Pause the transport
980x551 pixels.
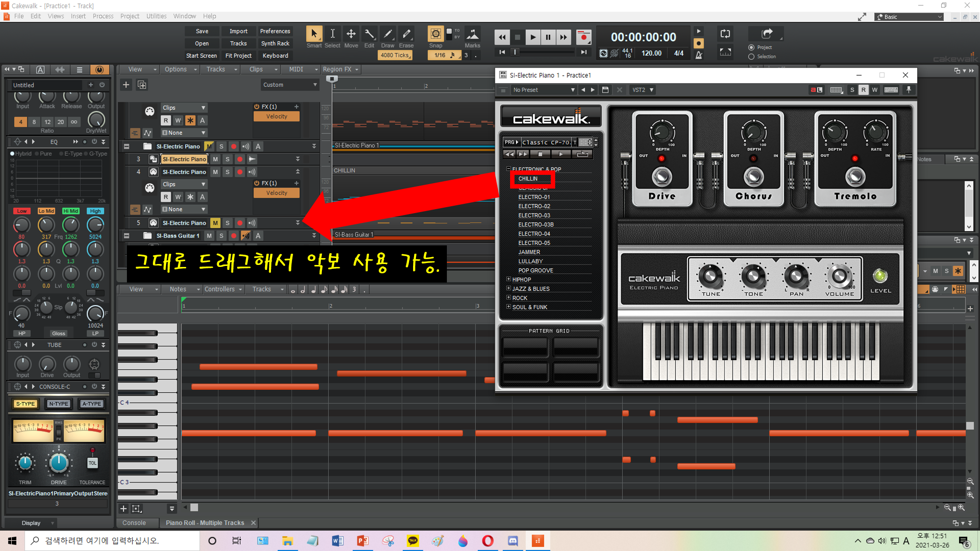coord(548,37)
